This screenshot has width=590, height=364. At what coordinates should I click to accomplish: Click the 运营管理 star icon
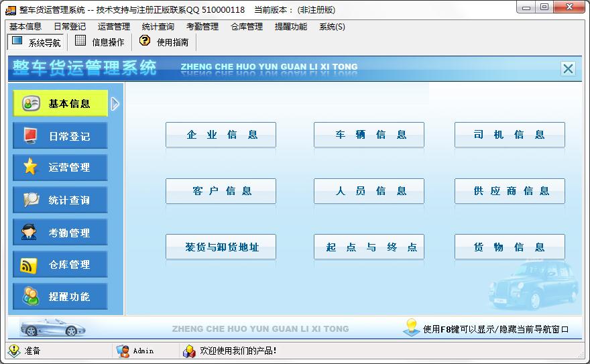(30, 166)
